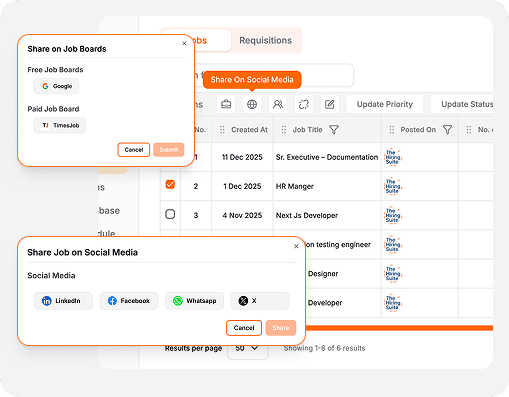Click 'Sr. Executive – Documentation' job title
This screenshot has height=397, width=509.
click(327, 157)
